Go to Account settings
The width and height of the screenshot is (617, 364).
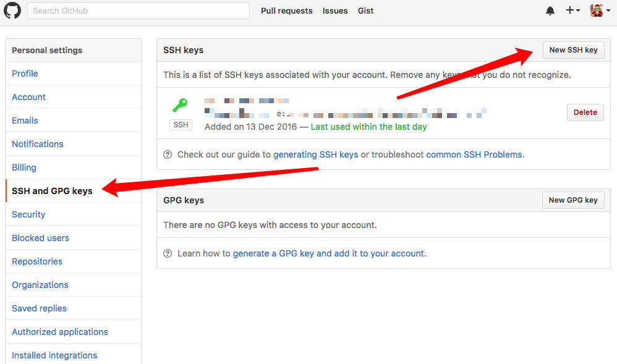73,97
